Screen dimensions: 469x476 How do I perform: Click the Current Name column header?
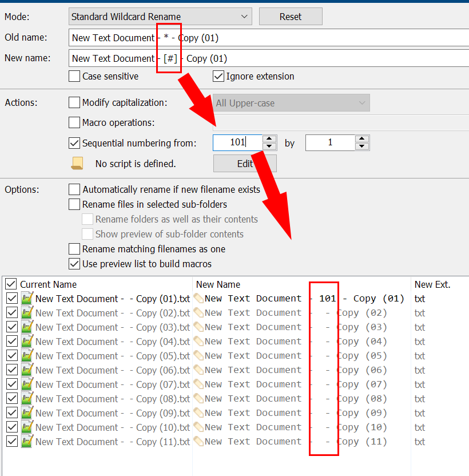[48, 284]
